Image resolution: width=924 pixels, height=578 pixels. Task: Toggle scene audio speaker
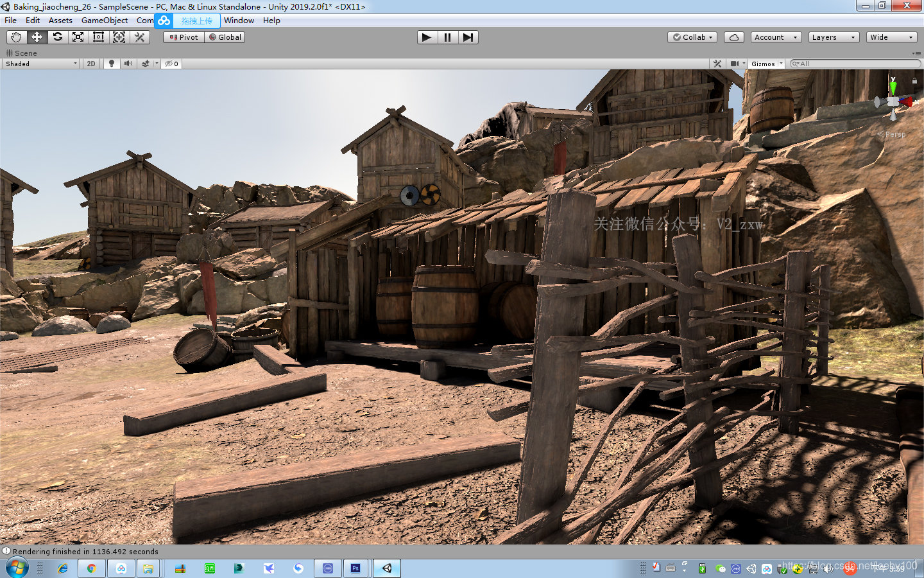128,64
